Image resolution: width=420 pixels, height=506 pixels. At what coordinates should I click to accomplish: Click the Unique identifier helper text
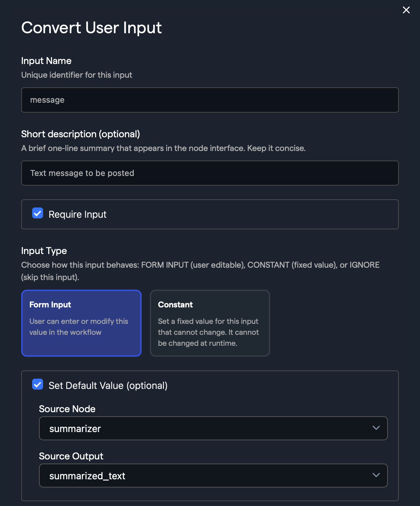[77, 75]
